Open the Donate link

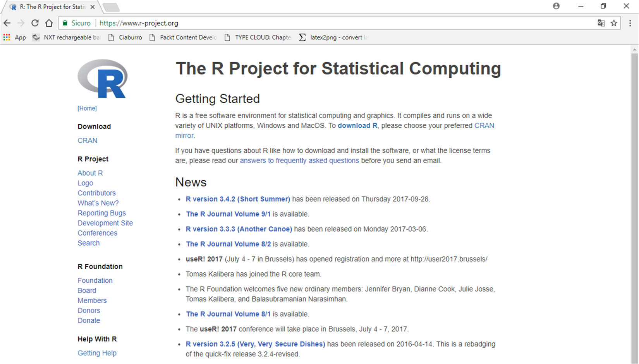(x=89, y=321)
